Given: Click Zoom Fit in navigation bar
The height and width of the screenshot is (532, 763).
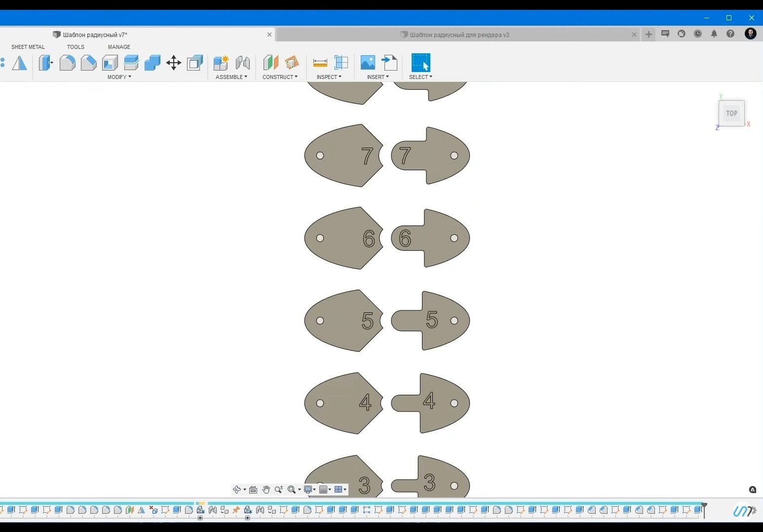Looking at the screenshot, I should tap(292, 490).
